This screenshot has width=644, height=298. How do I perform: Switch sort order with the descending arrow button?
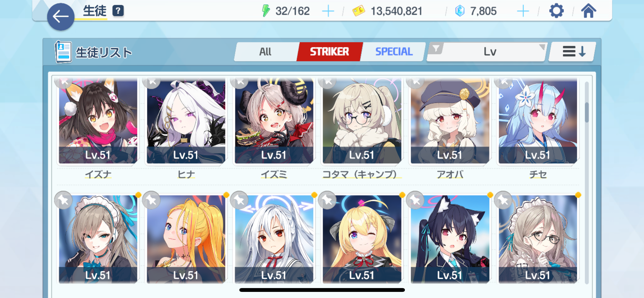pyautogui.click(x=572, y=52)
